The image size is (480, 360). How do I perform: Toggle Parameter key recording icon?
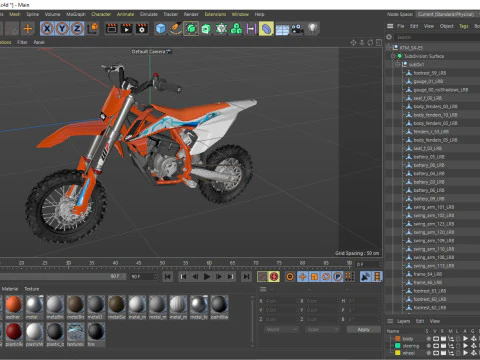(338, 276)
